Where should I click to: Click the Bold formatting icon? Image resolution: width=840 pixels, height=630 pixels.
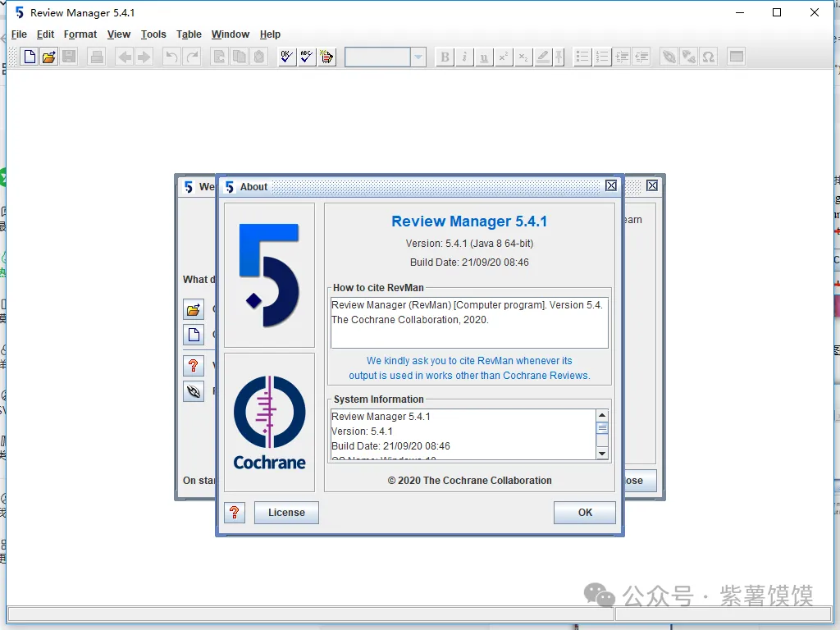[445, 57]
